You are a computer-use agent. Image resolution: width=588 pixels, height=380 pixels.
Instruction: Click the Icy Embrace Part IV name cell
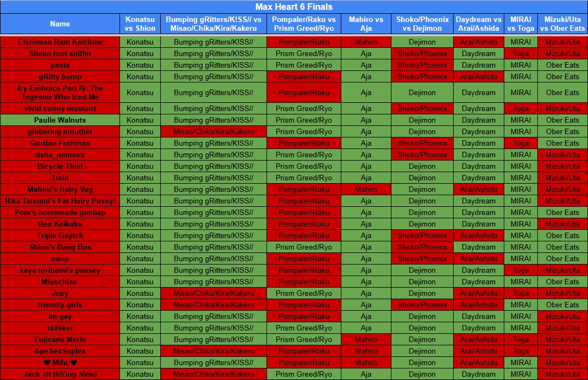(60, 92)
